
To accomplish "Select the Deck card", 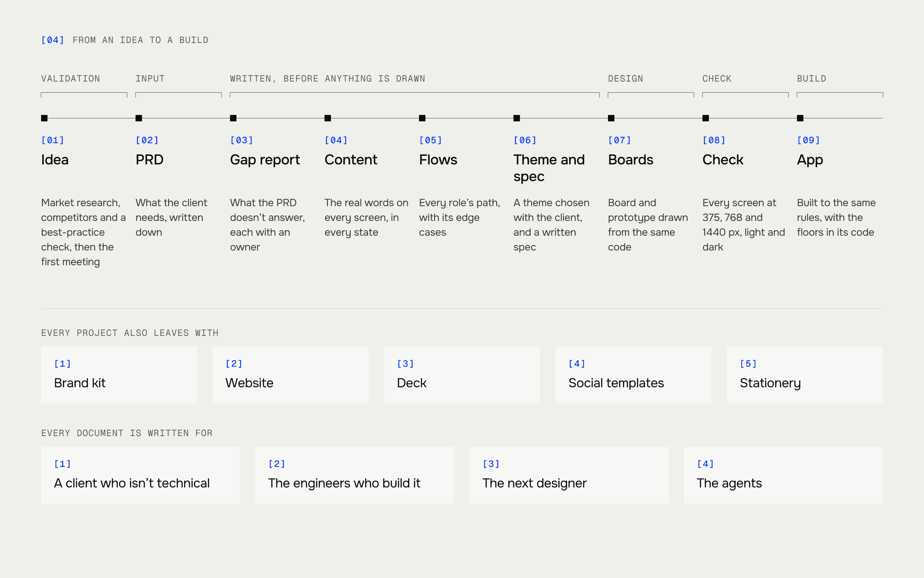I will point(462,375).
